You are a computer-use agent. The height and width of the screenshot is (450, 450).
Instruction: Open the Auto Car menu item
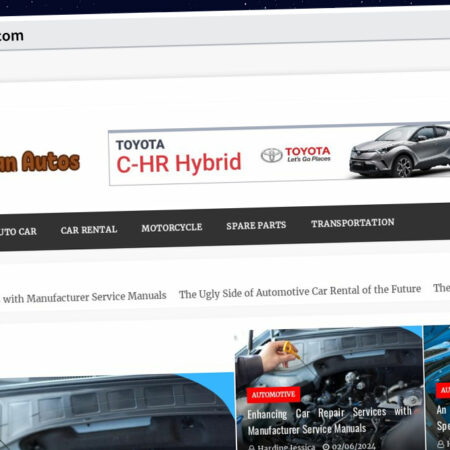point(18,231)
